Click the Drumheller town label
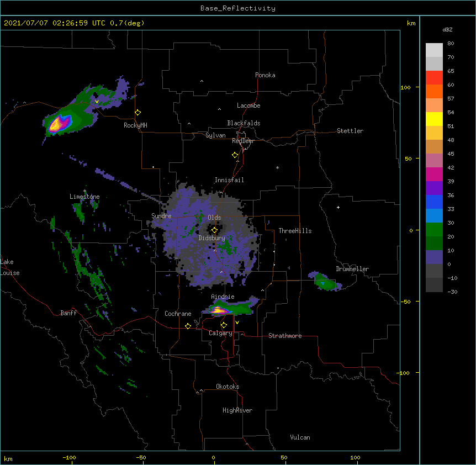 352,269
